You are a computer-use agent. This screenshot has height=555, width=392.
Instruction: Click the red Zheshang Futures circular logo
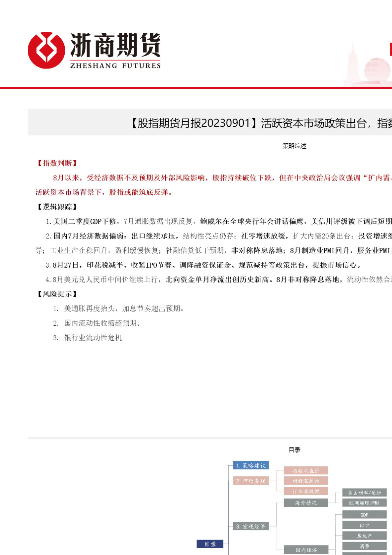pos(46,50)
